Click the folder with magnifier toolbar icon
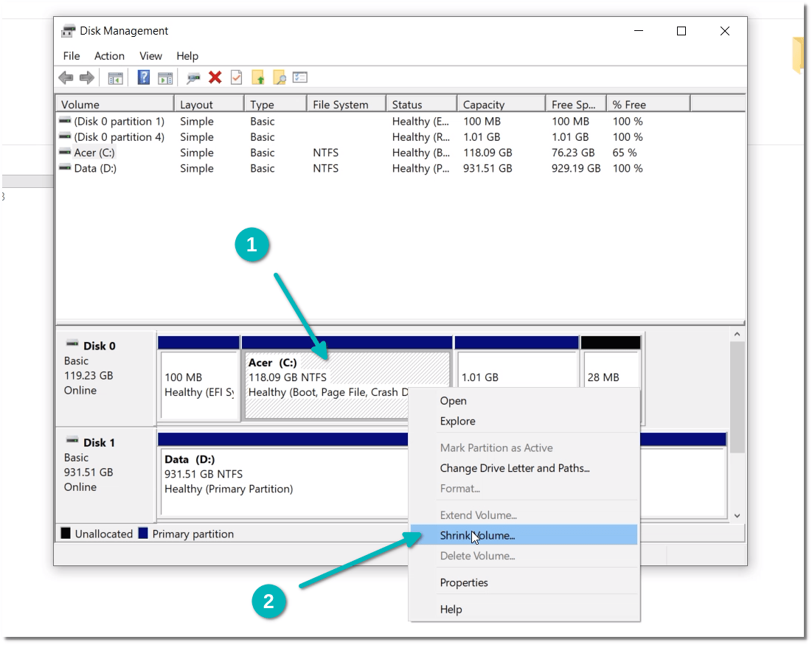 click(x=279, y=77)
